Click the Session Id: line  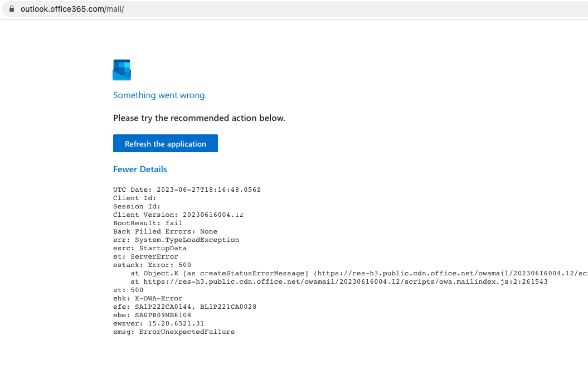(x=137, y=206)
